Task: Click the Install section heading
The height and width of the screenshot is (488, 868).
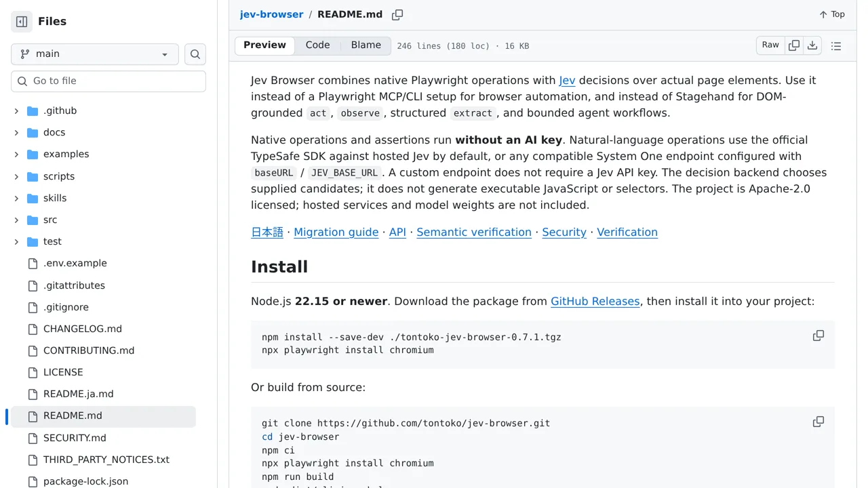Action: [279, 267]
